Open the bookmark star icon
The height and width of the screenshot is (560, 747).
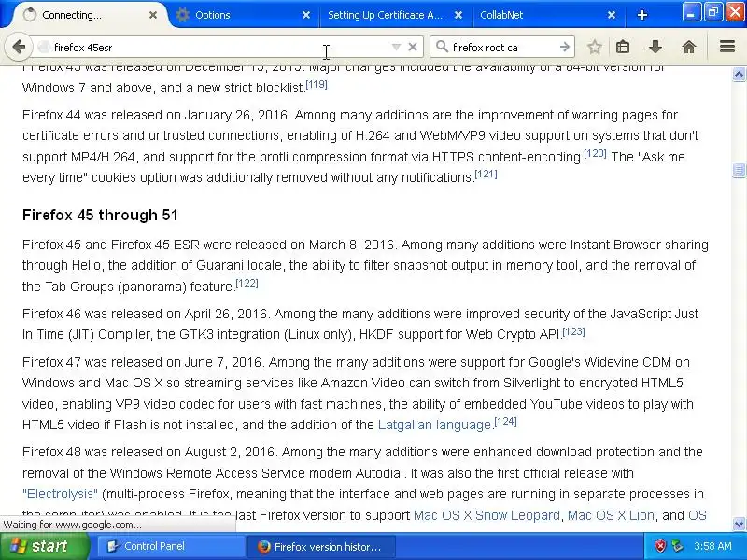pos(594,48)
